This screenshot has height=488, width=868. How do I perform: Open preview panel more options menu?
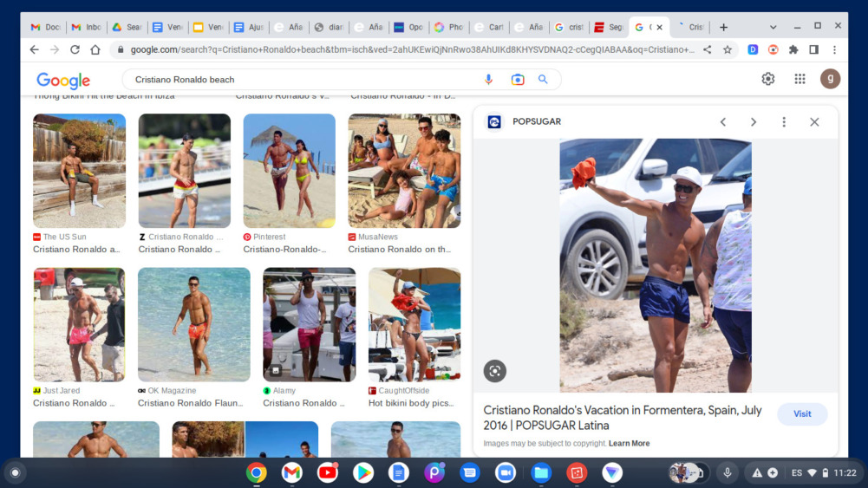(784, 121)
